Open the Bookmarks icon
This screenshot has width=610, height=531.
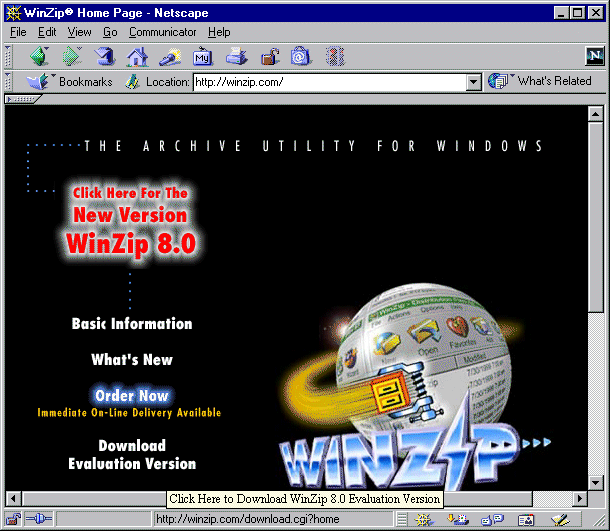click(38, 81)
